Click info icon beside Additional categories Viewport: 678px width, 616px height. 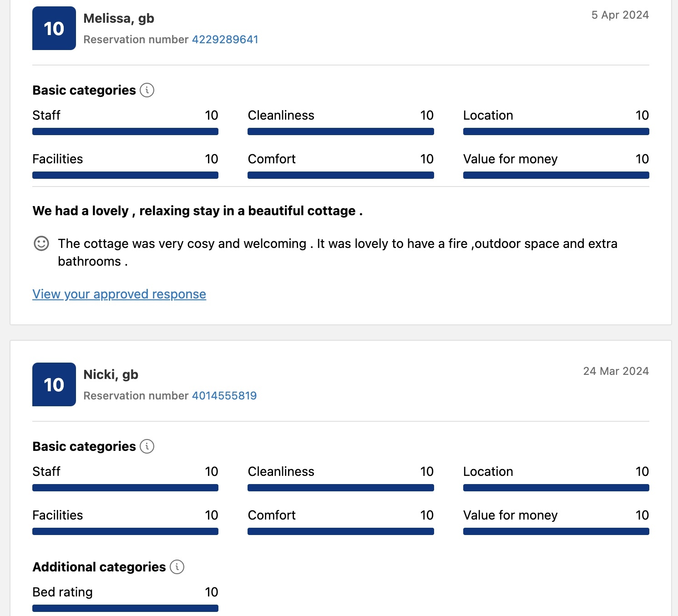[x=177, y=567]
